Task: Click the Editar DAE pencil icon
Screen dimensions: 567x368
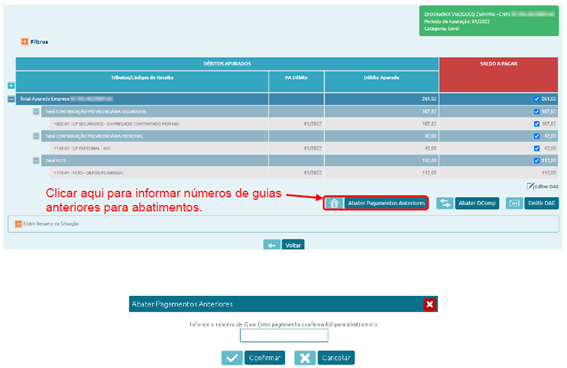Action: (x=530, y=186)
